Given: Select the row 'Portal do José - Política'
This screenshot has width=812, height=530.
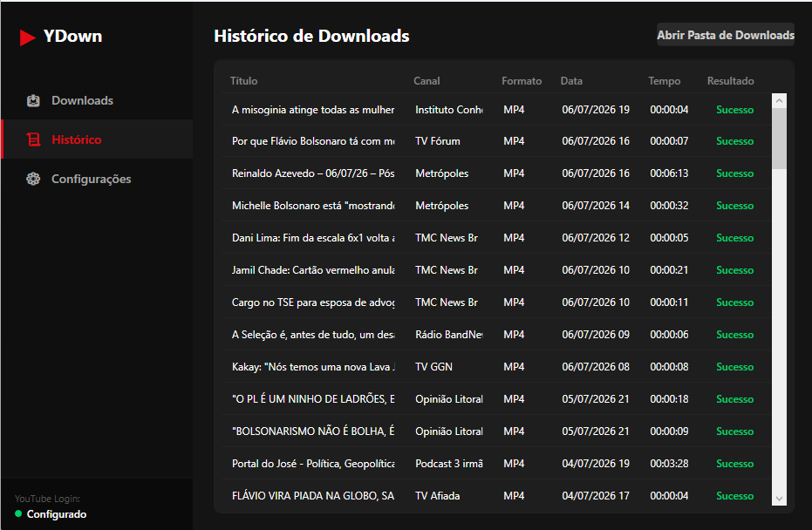Looking at the screenshot, I should coord(496,463).
